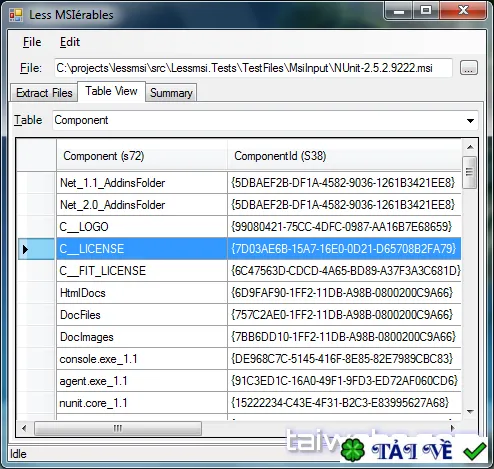Click the File path input field

pos(253,68)
